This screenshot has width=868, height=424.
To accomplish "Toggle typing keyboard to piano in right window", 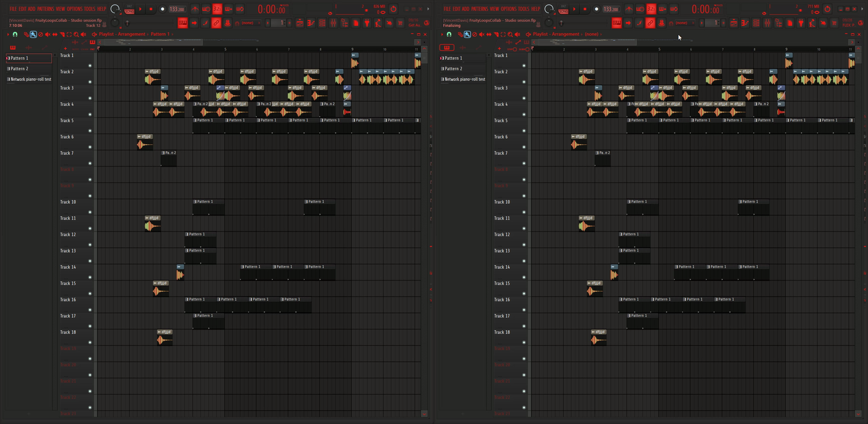I will (x=617, y=23).
